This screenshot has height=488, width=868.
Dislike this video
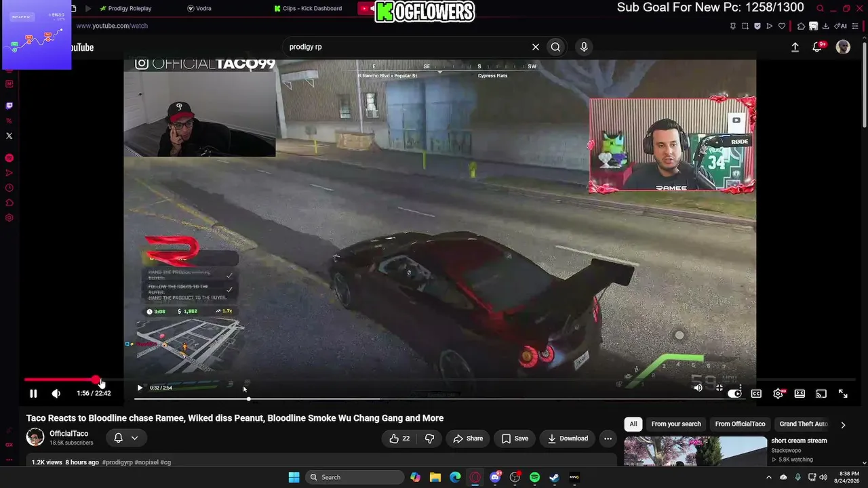pos(429,439)
